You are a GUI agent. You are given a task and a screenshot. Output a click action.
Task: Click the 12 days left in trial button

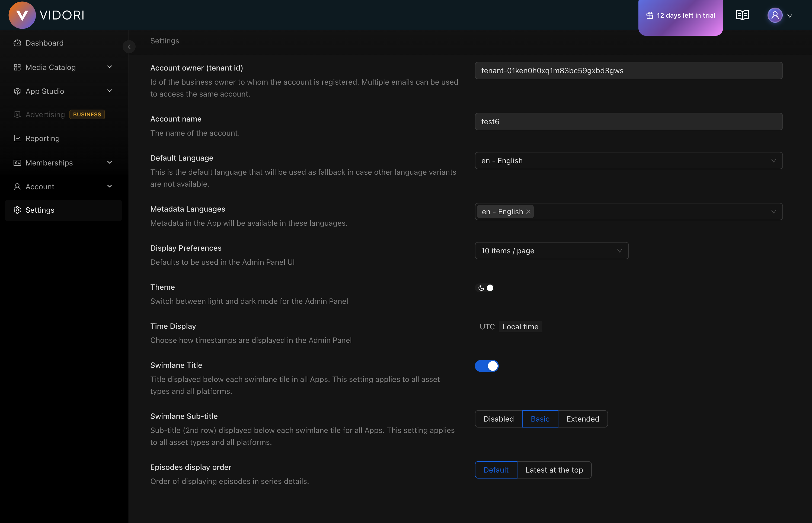click(x=680, y=16)
